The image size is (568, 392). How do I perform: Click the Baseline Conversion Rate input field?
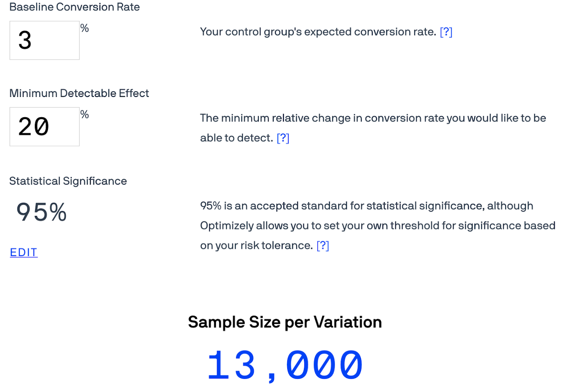[45, 41]
